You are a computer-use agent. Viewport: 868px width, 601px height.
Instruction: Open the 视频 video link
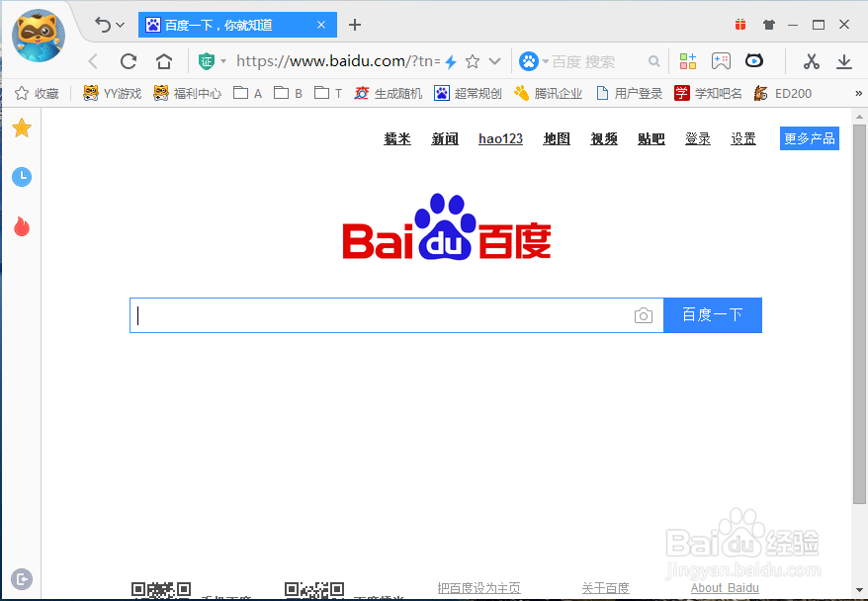(x=604, y=139)
